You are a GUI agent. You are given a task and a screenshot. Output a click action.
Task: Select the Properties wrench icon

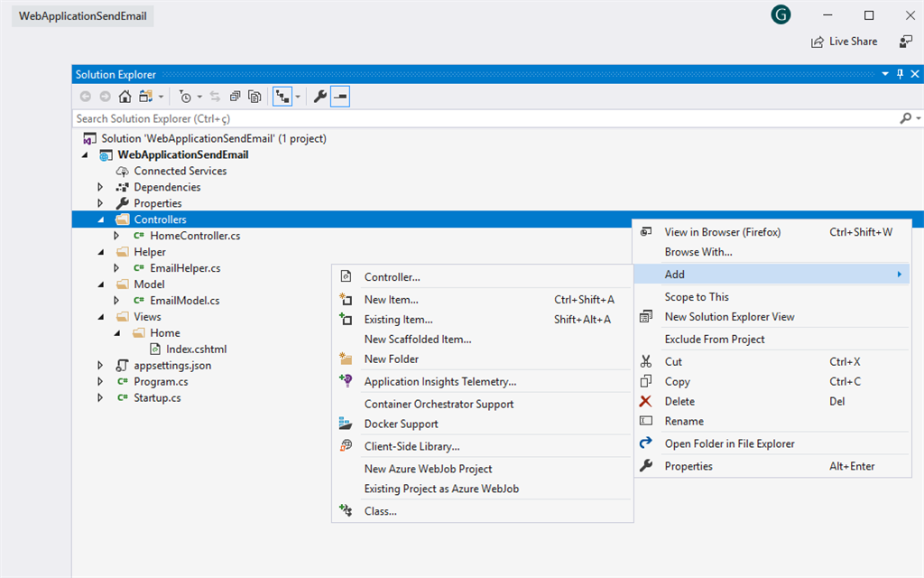[x=318, y=96]
